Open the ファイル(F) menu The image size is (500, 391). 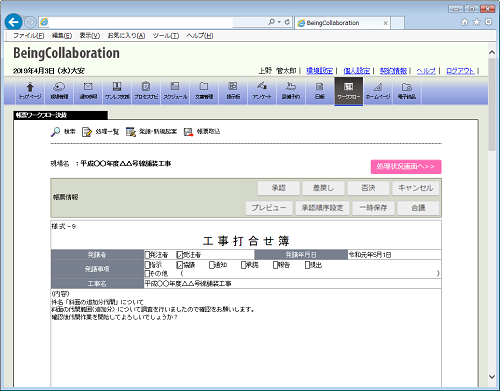(x=28, y=35)
